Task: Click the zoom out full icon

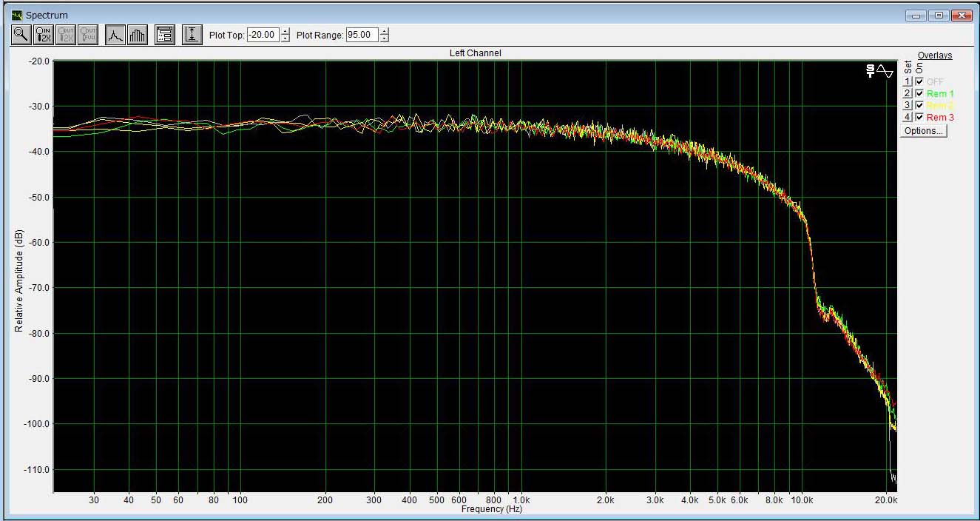Action: pos(88,35)
